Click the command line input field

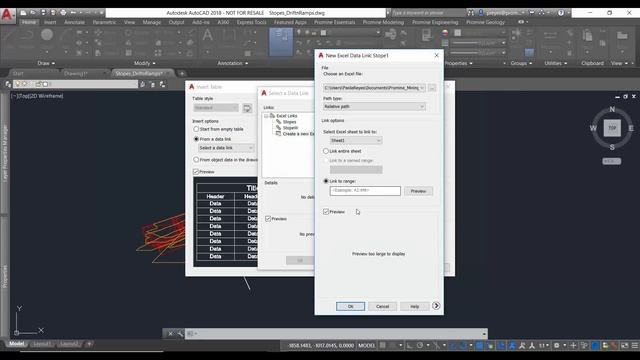tap(337, 333)
